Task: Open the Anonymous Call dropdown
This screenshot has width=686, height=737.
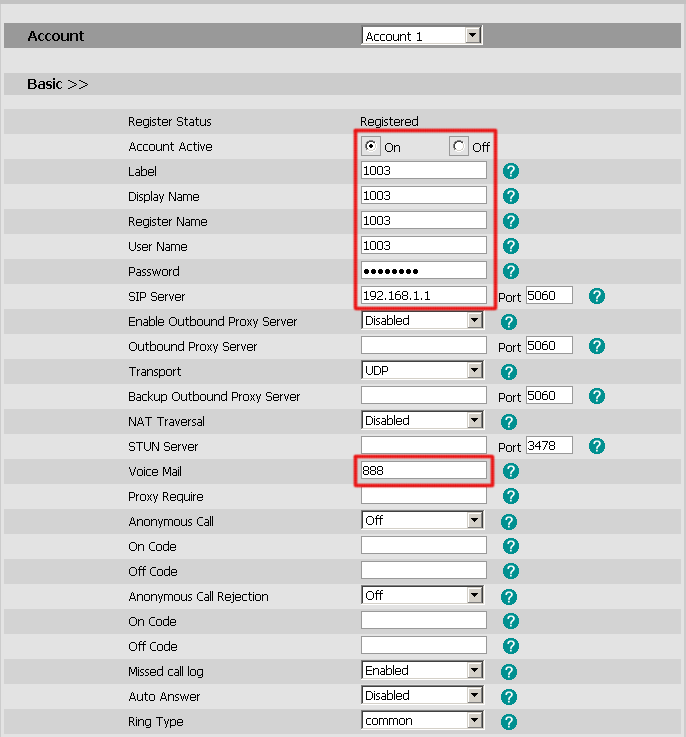Action: [422, 520]
